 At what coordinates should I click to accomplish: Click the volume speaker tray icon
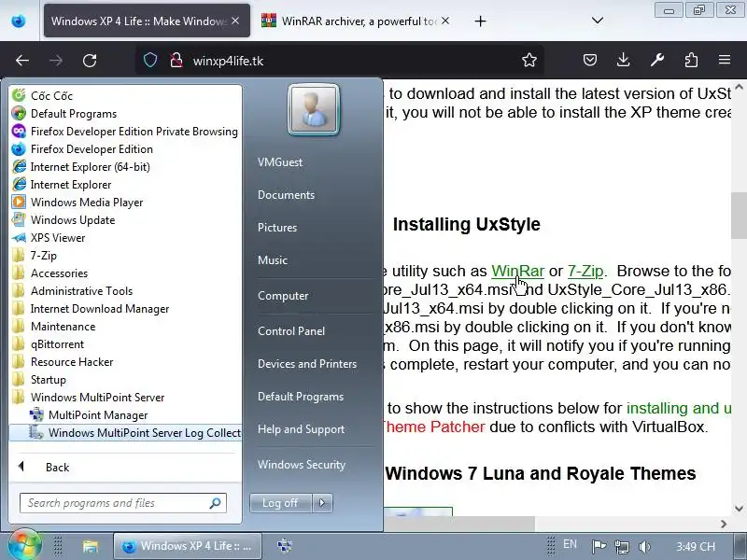pyautogui.click(x=644, y=546)
